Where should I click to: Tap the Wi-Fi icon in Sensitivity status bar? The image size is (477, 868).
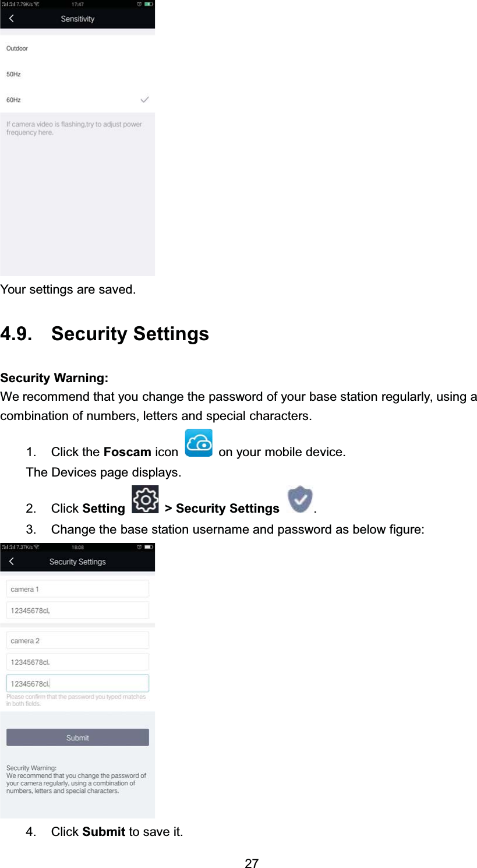[36, 4]
